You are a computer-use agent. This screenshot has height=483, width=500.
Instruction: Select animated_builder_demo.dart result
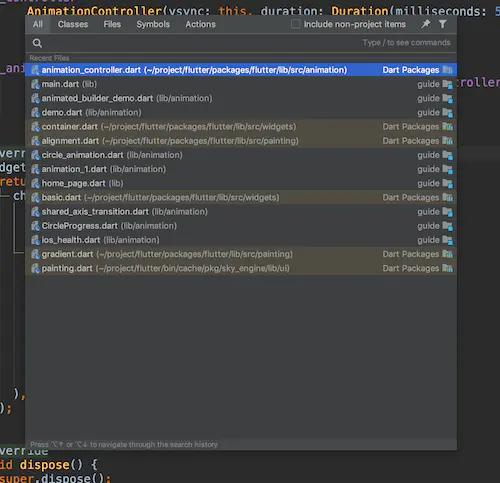[241, 98]
